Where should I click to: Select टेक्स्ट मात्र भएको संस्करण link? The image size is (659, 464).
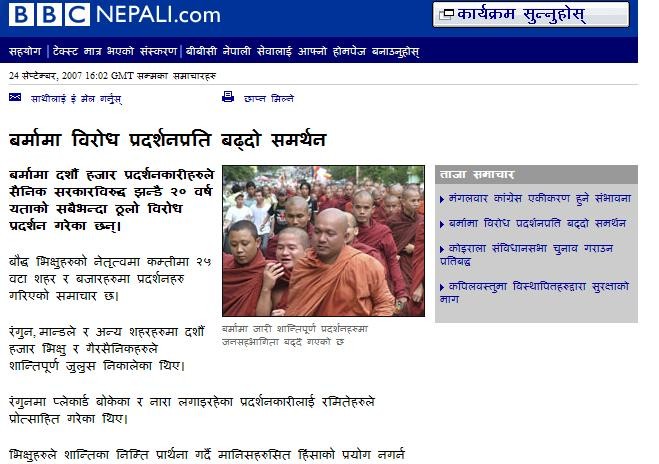click(x=115, y=51)
